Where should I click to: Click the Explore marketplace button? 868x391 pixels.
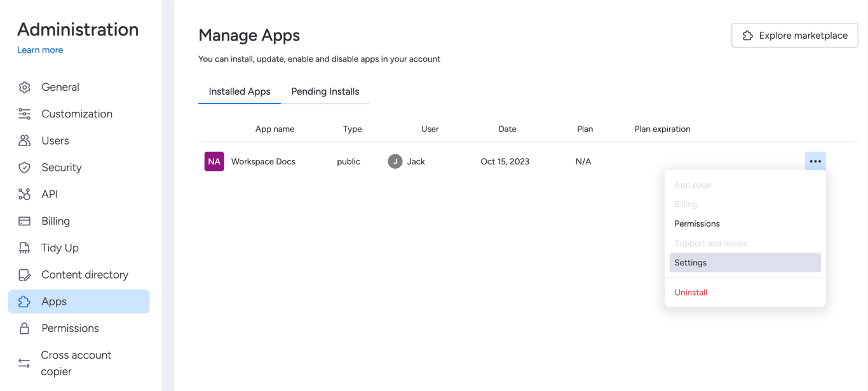[794, 36]
